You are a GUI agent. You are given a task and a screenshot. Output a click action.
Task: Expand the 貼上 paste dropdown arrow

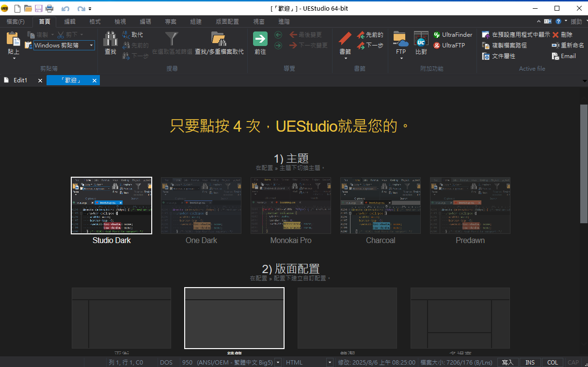click(14, 59)
